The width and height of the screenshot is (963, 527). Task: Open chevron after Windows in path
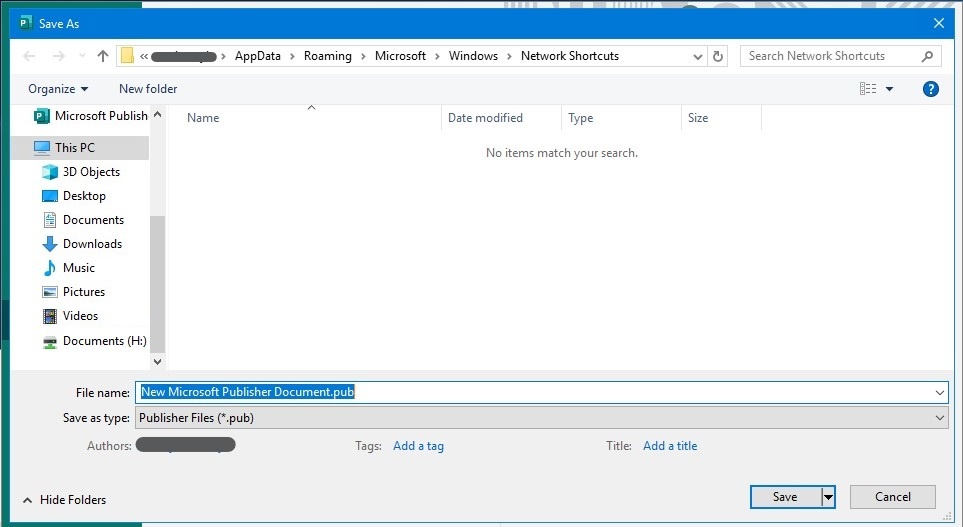[509, 57]
